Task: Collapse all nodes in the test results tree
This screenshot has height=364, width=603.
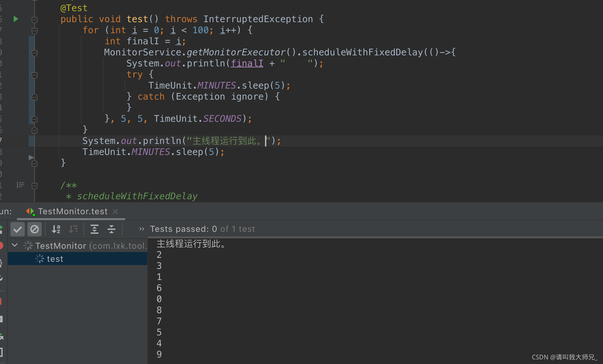Action: point(111,229)
